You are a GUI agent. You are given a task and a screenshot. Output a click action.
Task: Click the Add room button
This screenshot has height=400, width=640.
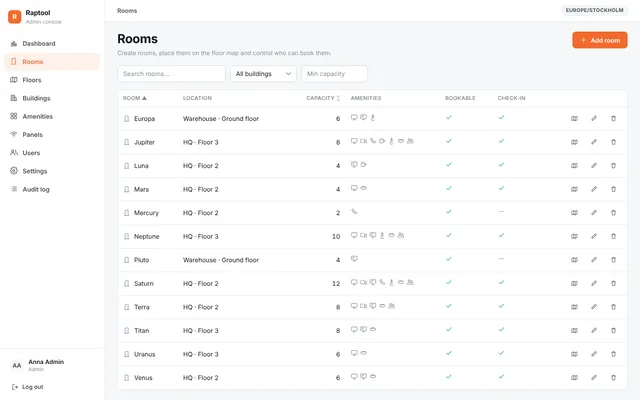[x=600, y=40]
